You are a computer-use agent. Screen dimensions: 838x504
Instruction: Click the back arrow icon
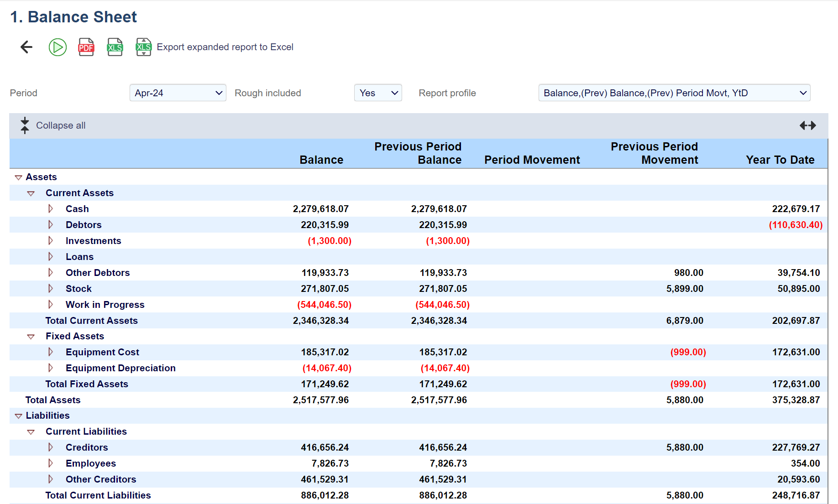26,47
